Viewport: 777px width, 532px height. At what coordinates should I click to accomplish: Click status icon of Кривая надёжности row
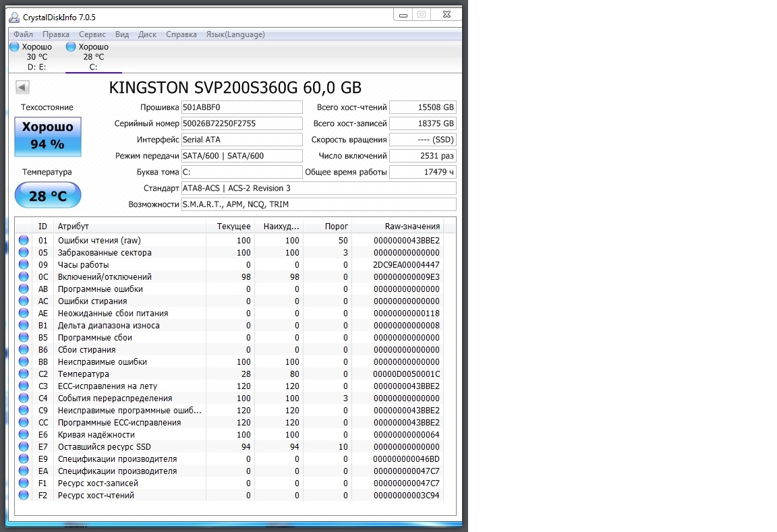pos(24,434)
